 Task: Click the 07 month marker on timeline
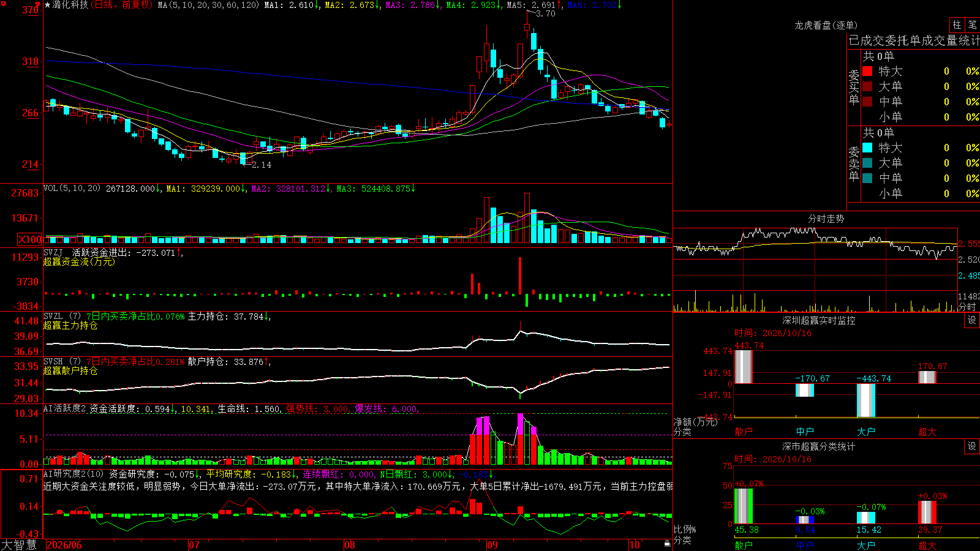[x=194, y=545]
